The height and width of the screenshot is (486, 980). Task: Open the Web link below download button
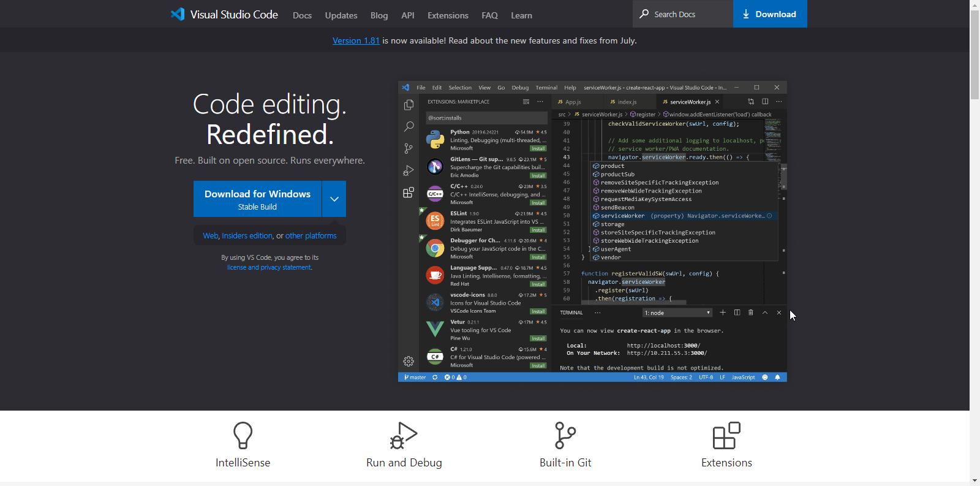click(211, 235)
